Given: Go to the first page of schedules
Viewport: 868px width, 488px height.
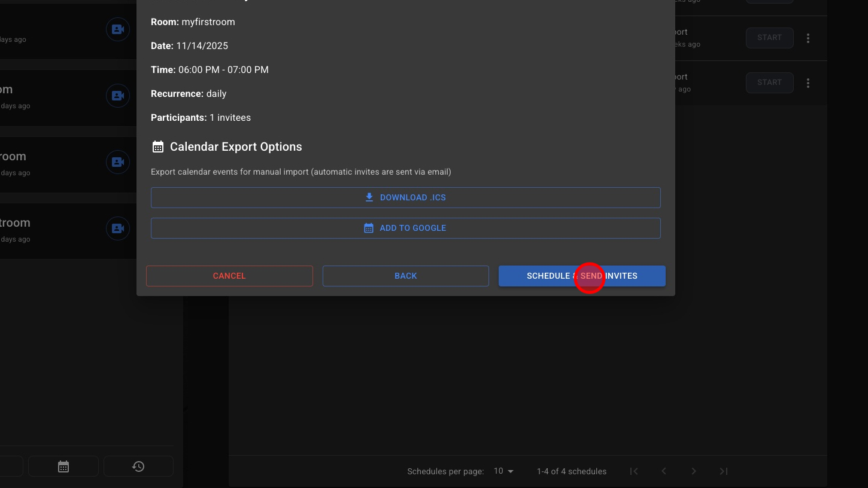Looking at the screenshot, I should point(634,471).
